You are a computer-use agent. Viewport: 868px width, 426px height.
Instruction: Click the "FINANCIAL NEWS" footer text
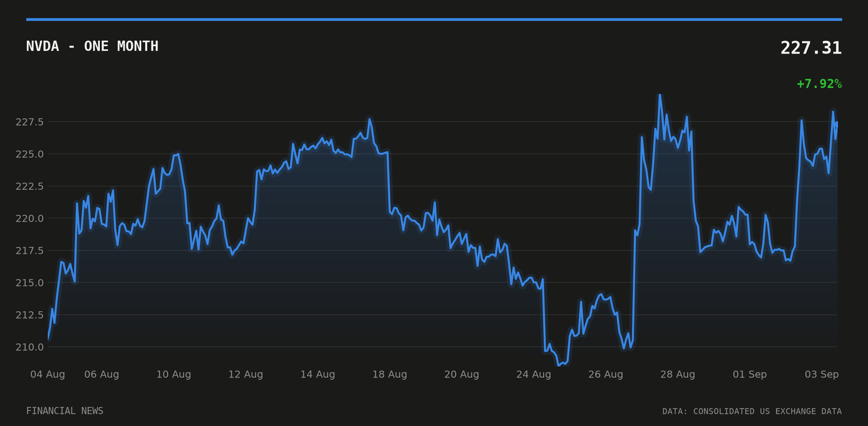pos(65,411)
